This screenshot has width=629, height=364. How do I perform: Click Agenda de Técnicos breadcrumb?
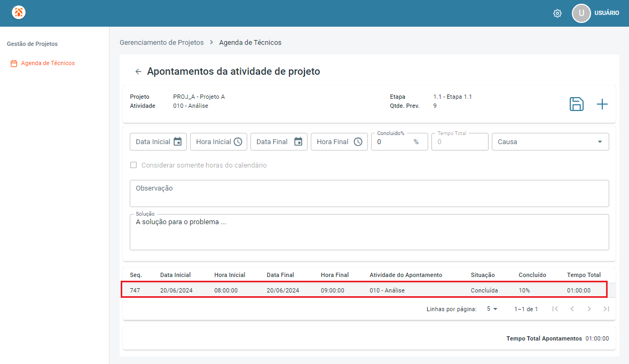click(x=250, y=43)
